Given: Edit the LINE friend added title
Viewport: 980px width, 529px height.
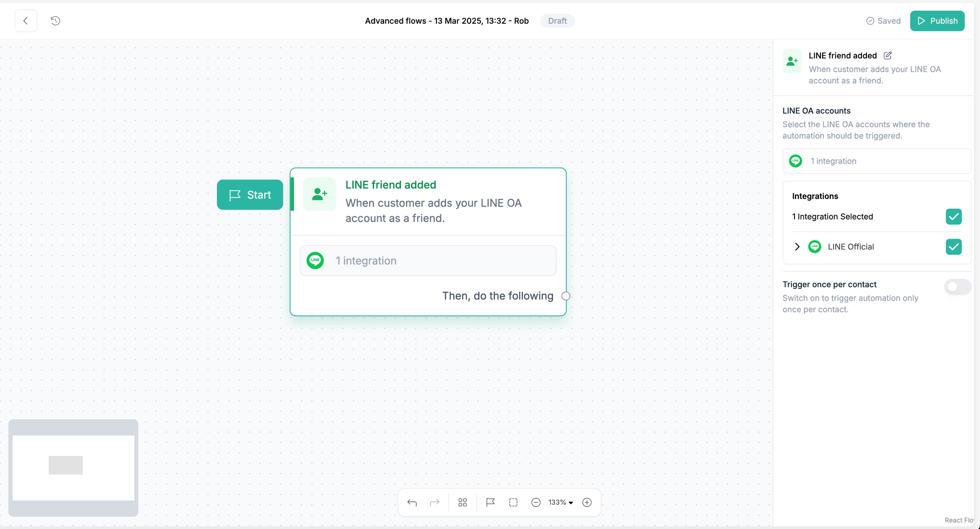Looking at the screenshot, I should click(887, 55).
